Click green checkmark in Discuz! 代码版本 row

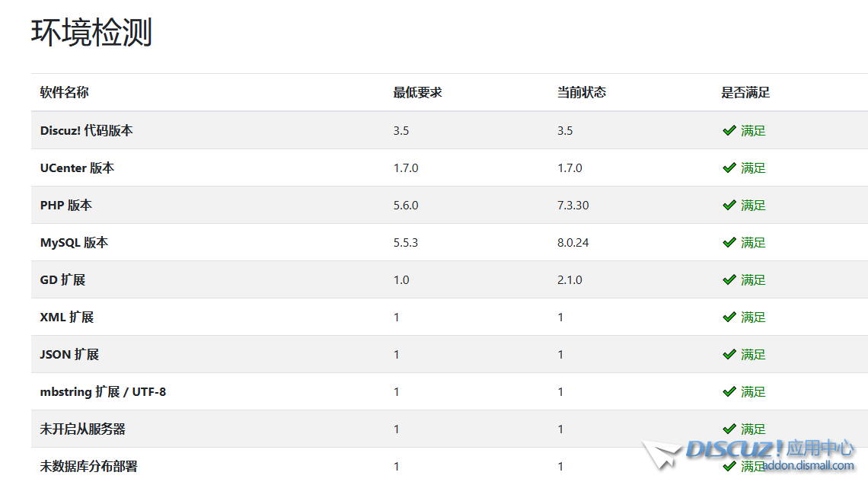click(729, 131)
